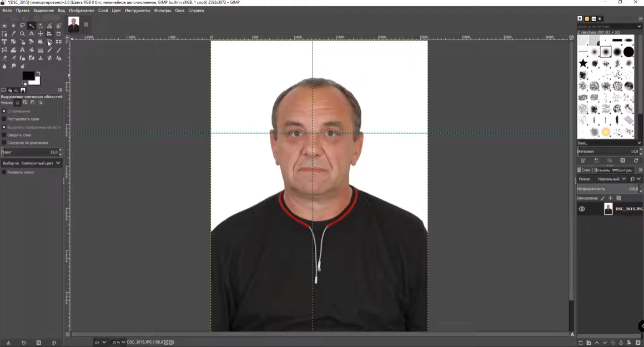Select the Free Select lasso tool
The height and width of the screenshot is (347, 644).
point(22,26)
